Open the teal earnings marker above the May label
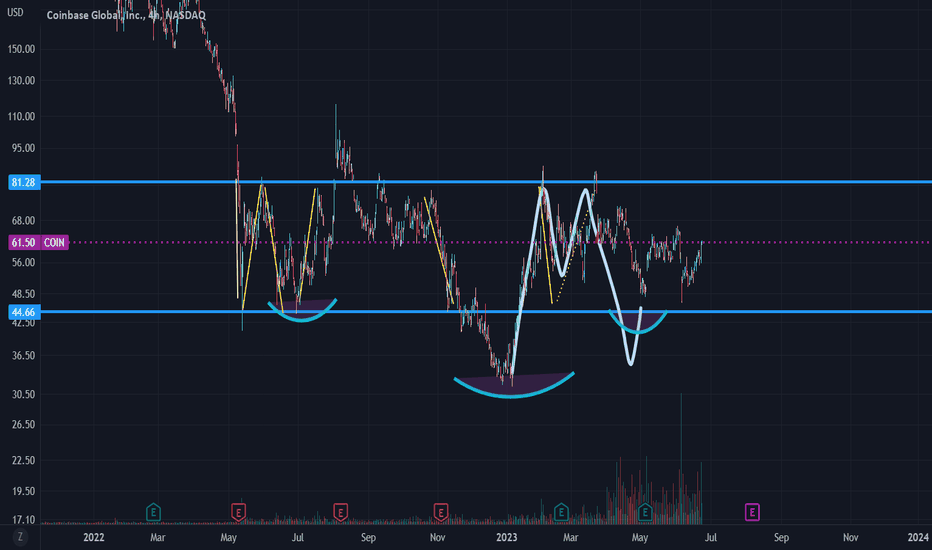Viewport: 932px width, 550px height. click(646, 512)
